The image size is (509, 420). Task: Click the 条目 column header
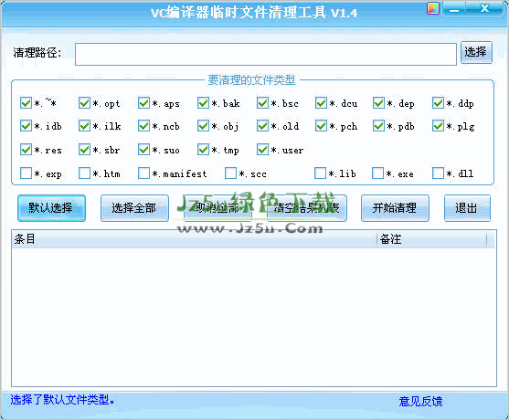tap(194, 240)
